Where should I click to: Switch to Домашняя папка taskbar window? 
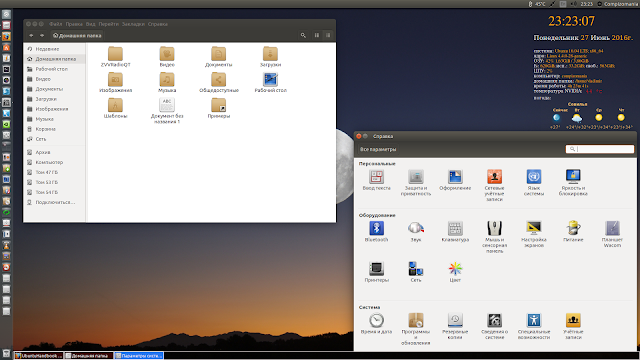tap(89, 356)
